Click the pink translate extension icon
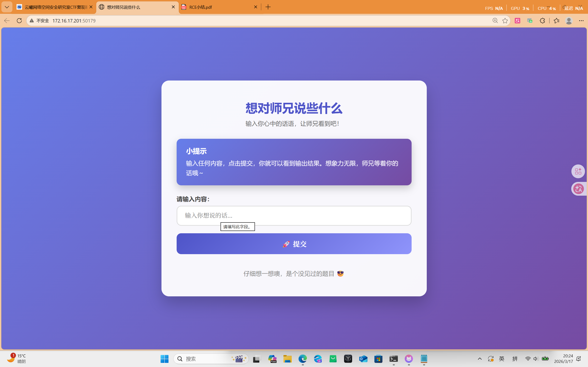588x367 pixels. [x=517, y=21]
